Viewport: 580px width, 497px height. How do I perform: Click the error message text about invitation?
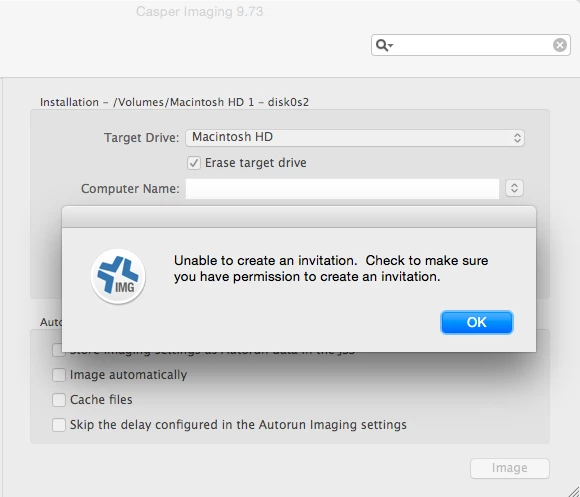point(331,268)
